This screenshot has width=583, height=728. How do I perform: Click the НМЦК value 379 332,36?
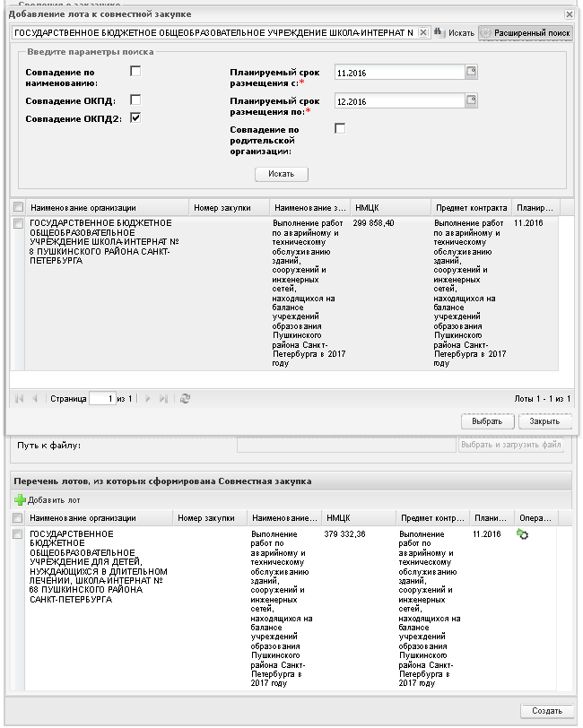[x=344, y=534]
